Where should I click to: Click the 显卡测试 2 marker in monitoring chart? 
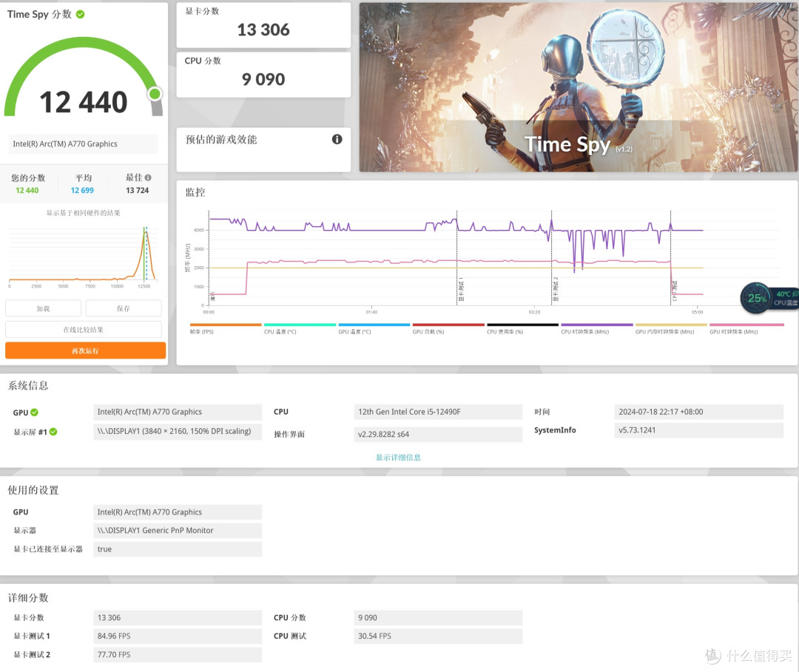tap(556, 290)
